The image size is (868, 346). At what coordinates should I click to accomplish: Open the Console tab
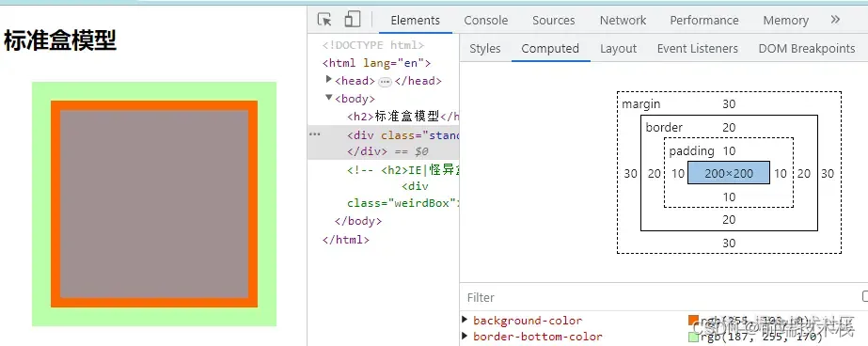point(486,21)
